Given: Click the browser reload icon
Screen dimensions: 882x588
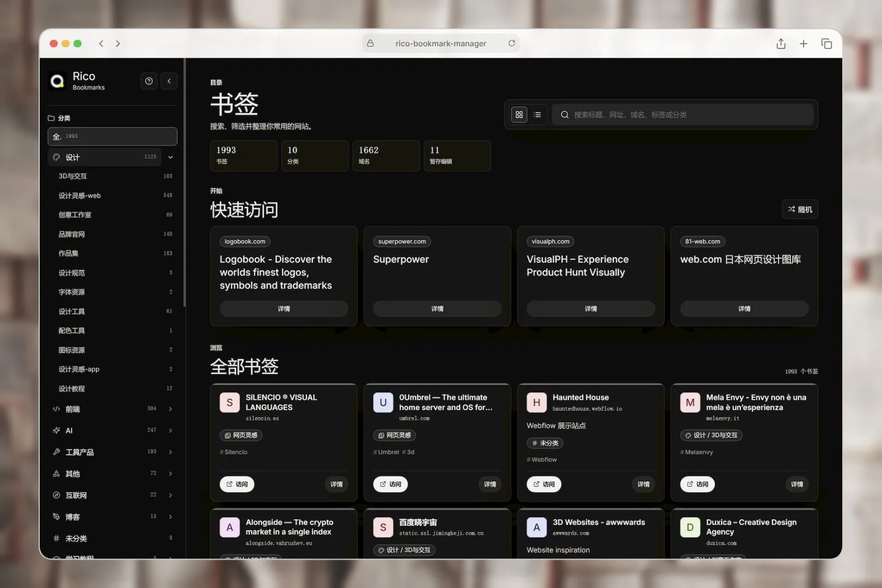Looking at the screenshot, I should click(512, 44).
